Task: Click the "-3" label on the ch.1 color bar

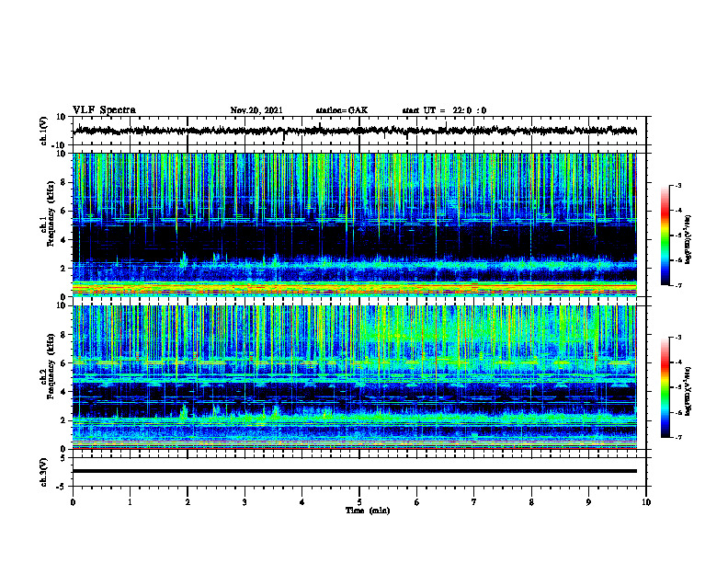Action: tap(678, 185)
